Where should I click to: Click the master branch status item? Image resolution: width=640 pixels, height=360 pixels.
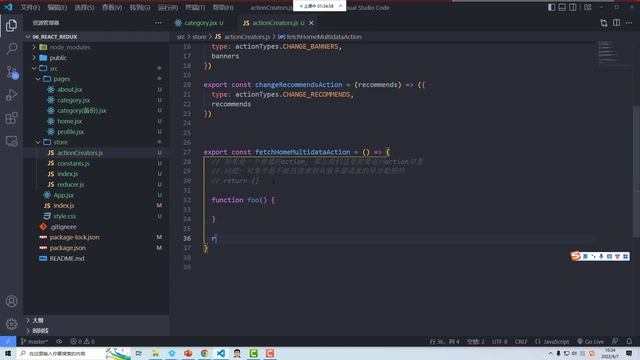[x=34, y=341]
